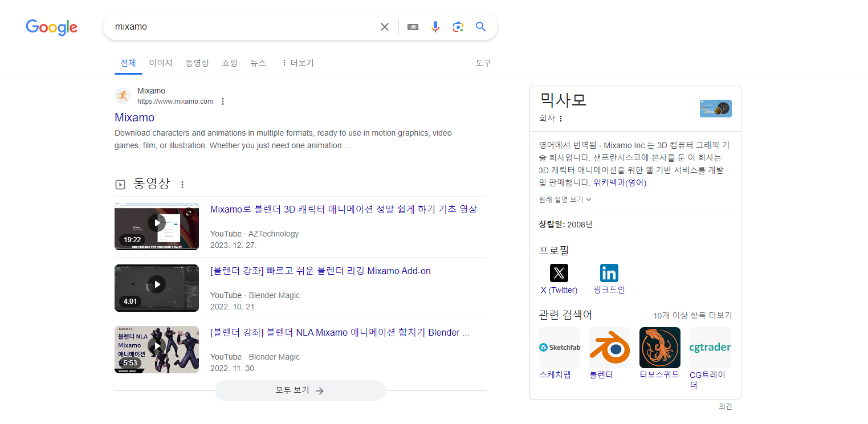The image size is (868, 424).
Task: Play the 19:22 Mixamo Blender video thumbnail
Action: pyautogui.click(x=157, y=226)
